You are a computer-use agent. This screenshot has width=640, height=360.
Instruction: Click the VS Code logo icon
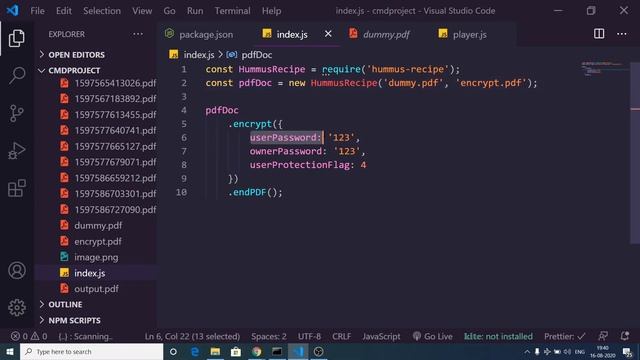12,10
